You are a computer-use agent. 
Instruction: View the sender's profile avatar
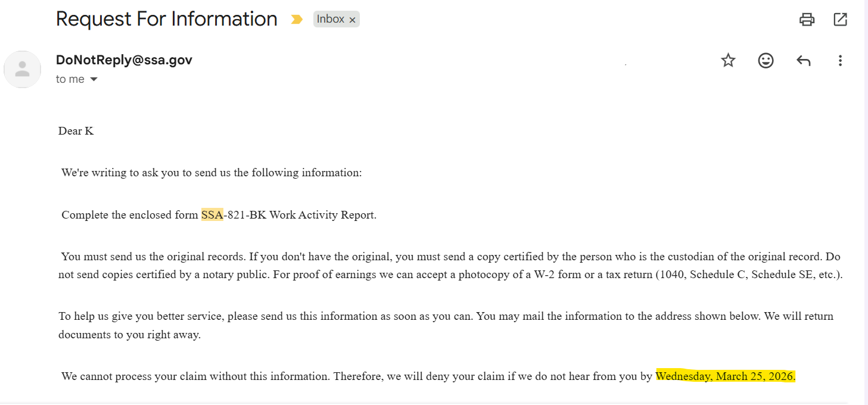23,69
